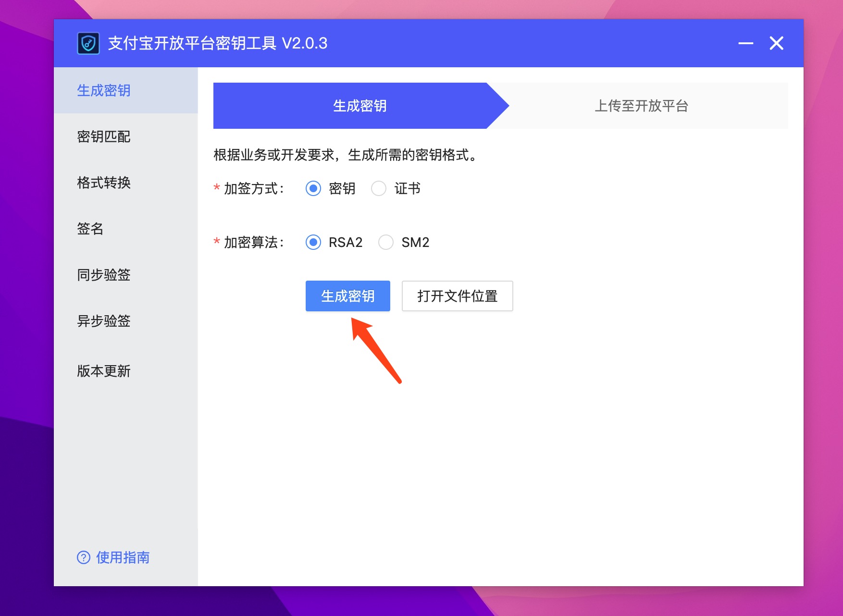The image size is (843, 616).
Task: Choose the 证书 signing method option
Action: 379,188
